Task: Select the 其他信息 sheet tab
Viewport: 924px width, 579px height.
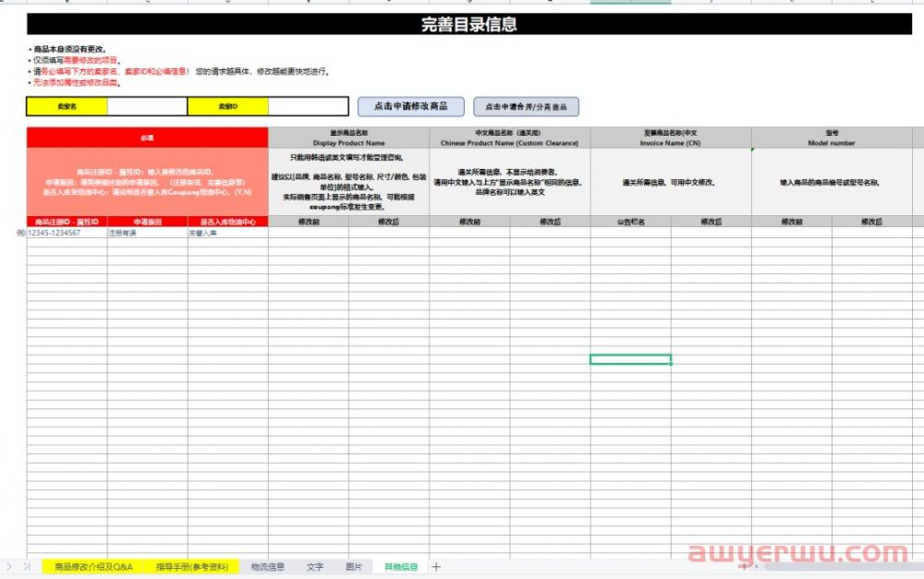Action: [x=401, y=567]
